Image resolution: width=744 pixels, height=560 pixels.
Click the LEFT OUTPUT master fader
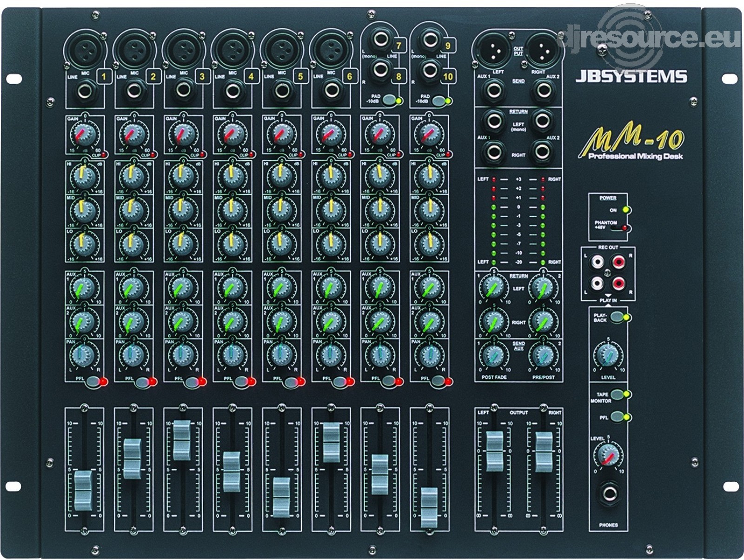pyautogui.click(x=495, y=451)
